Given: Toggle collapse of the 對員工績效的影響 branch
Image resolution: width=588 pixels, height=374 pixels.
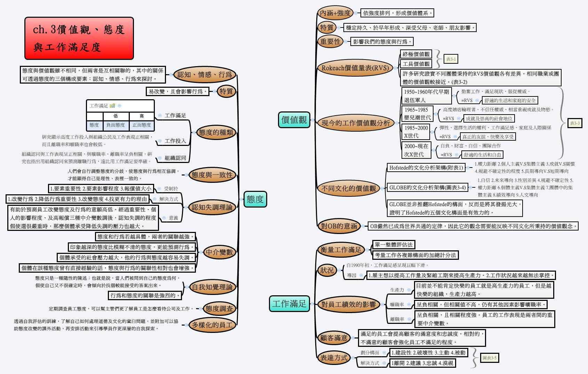Looking at the screenshot, I should click(382, 304).
